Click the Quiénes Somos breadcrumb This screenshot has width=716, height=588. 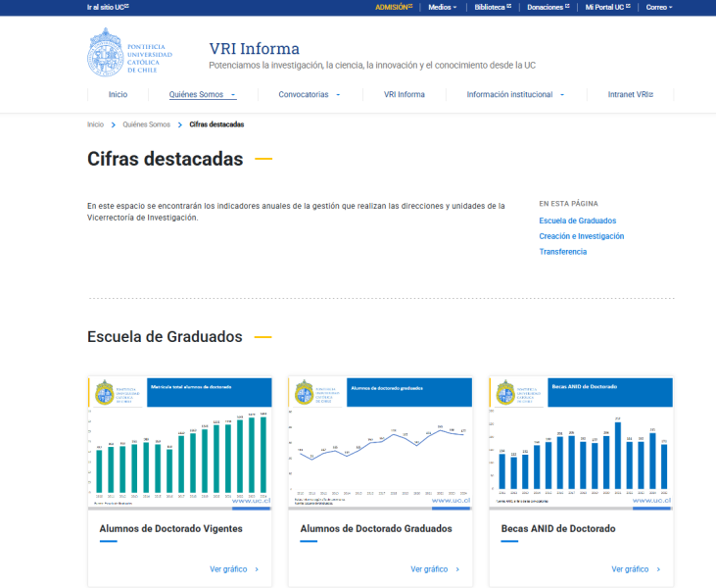tap(147, 124)
